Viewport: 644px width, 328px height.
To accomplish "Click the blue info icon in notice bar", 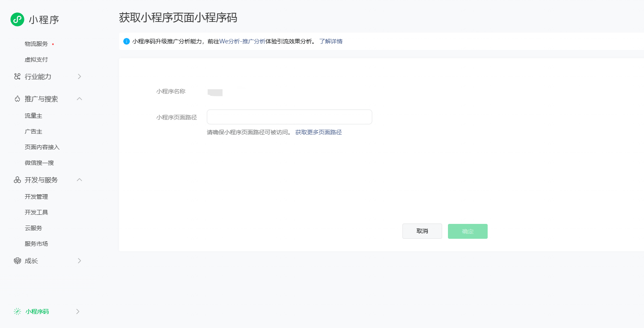I will click(x=127, y=41).
